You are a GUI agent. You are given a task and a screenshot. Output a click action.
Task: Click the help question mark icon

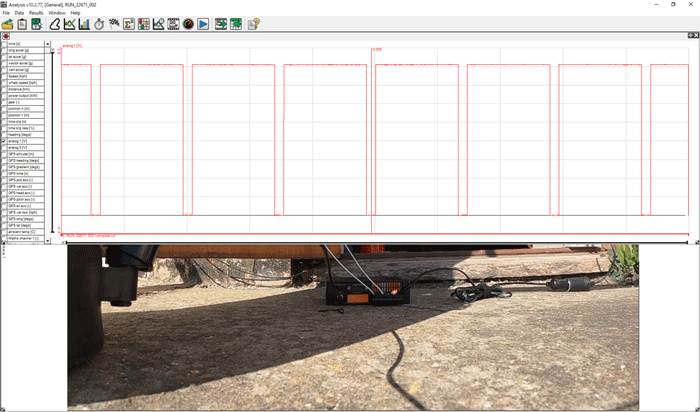tap(253, 24)
